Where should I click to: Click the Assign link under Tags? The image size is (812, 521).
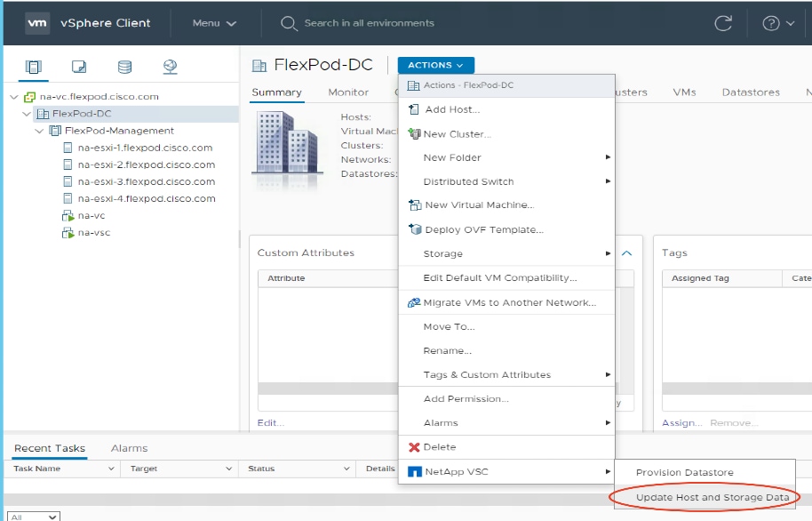click(x=682, y=423)
